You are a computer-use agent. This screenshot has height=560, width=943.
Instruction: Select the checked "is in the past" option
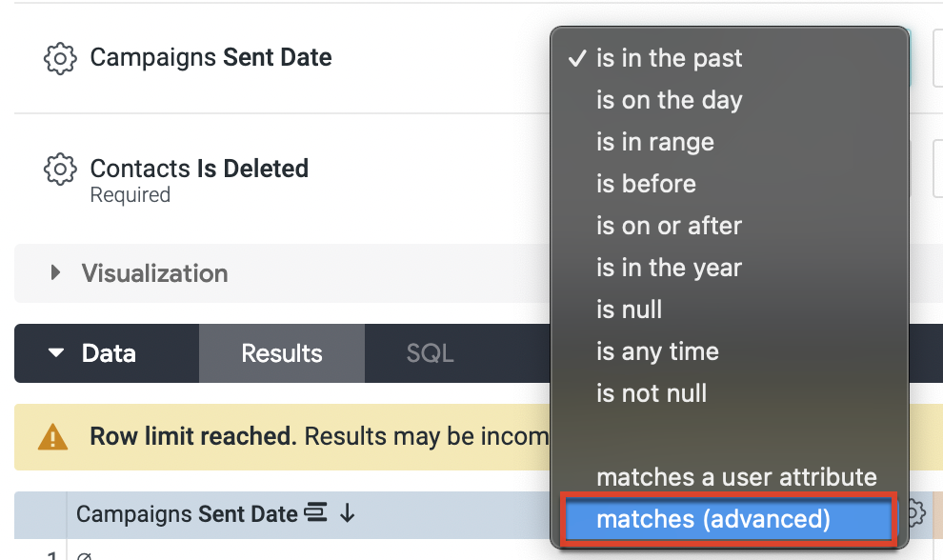click(x=669, y=58)
